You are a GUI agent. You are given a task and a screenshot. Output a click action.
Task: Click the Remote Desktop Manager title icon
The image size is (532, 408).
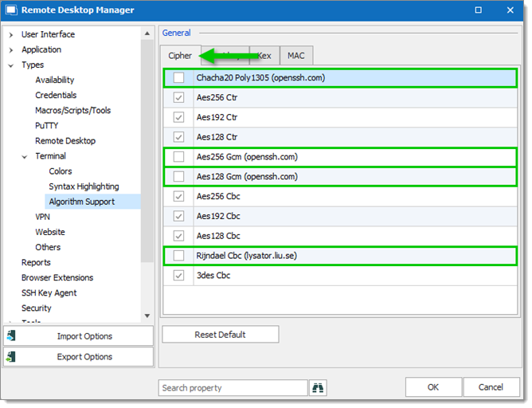tap(11, 10)
